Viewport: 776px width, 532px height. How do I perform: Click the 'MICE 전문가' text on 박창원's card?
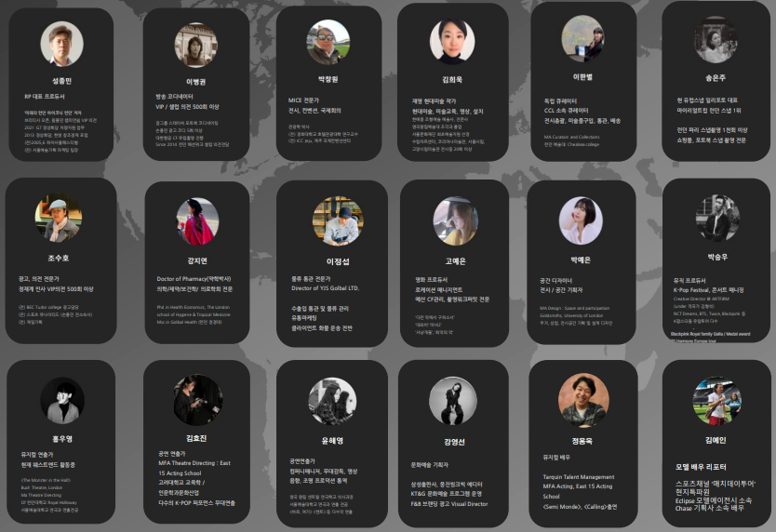[x=303, y=100]
